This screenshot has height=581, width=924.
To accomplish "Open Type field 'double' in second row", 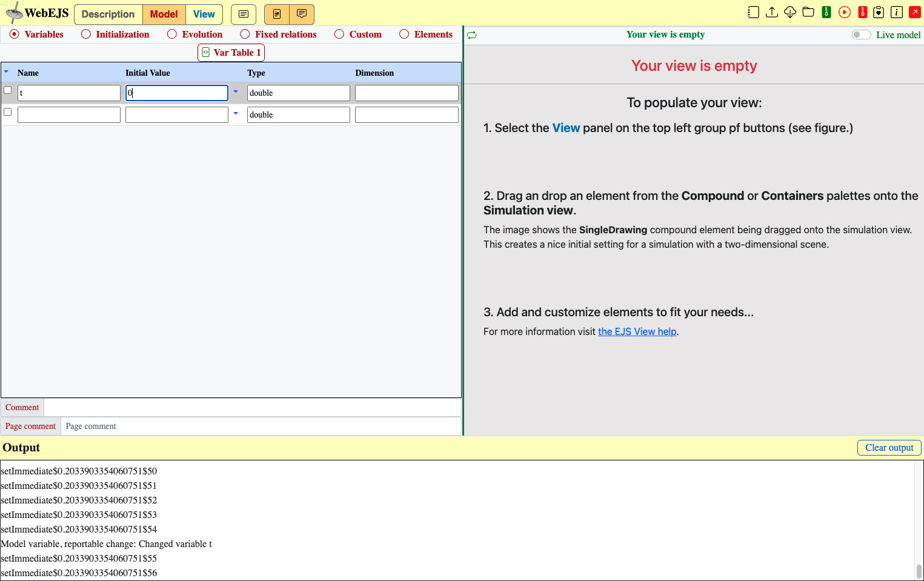I will [299, 115].
